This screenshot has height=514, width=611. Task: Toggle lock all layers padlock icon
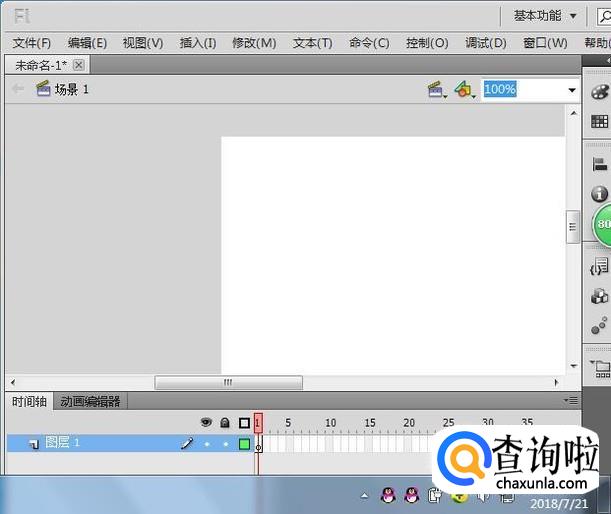225,423
